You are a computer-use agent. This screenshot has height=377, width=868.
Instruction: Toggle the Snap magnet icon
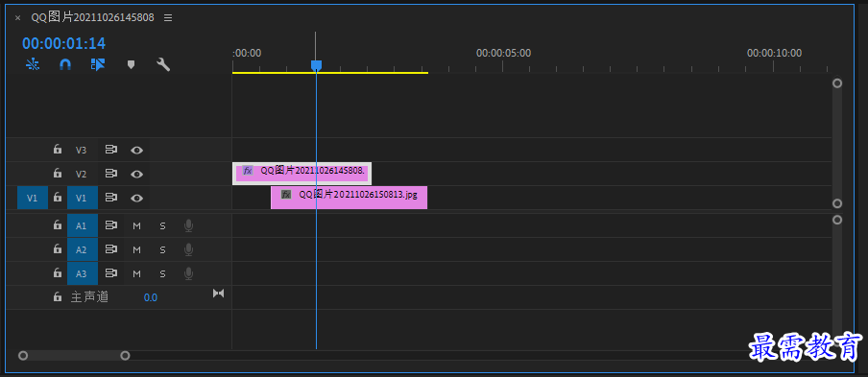[65, 64]
